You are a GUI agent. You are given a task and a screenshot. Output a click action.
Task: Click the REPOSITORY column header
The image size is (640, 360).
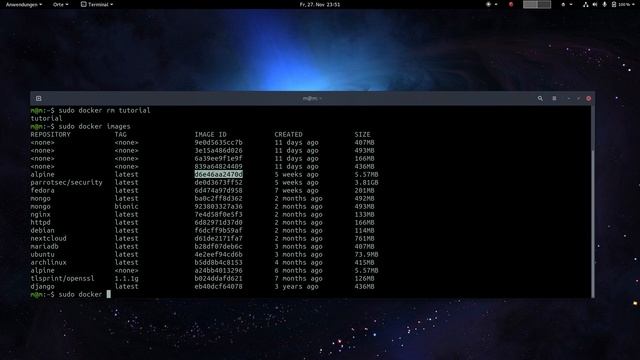(x=50, y=134)
